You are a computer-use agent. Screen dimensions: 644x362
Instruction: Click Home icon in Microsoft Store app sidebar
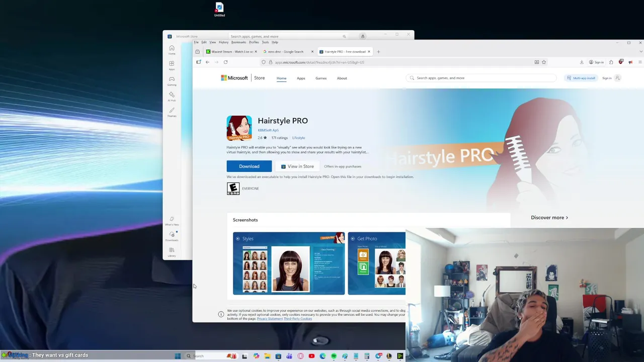coord(172,50)
